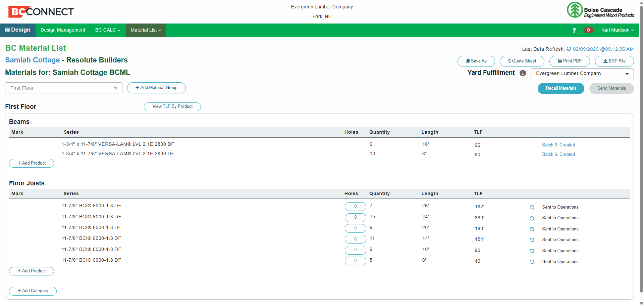644x306 pixels.
Task: Edit holes field for 20' joist
Action: tap(356, 228)
